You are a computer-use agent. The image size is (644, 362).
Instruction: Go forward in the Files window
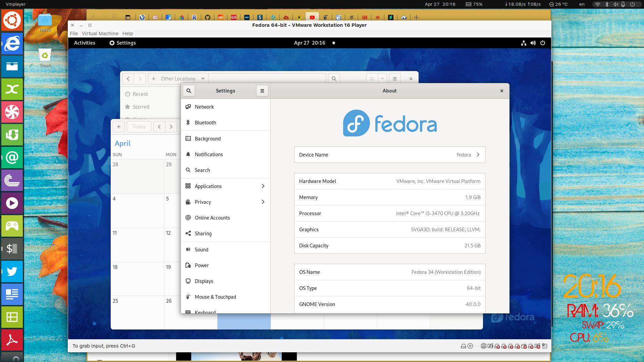[140, 79]
